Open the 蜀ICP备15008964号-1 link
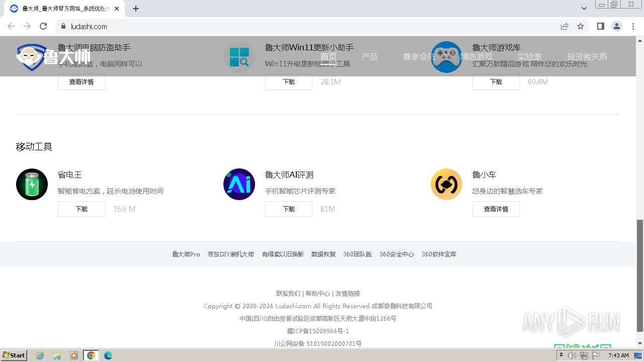This screenshot has height=362, width=644. point(318,331)
